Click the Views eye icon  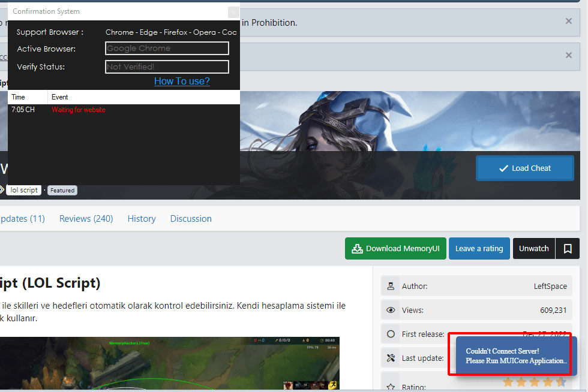pos(391,310)
